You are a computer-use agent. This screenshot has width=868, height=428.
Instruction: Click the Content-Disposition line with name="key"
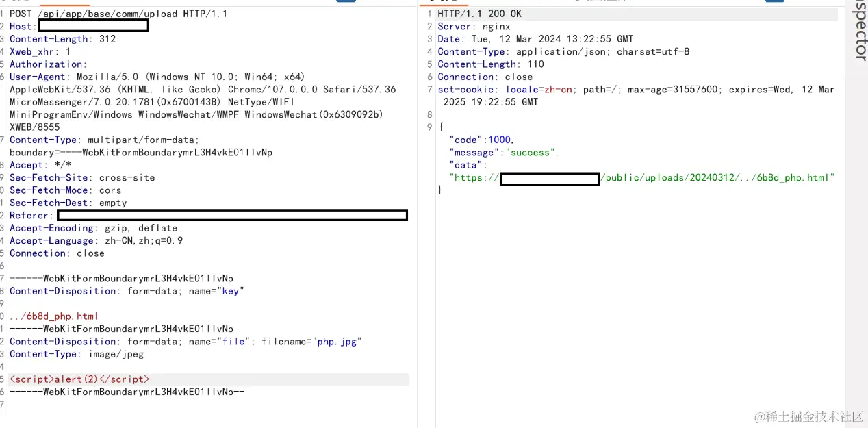127,291
